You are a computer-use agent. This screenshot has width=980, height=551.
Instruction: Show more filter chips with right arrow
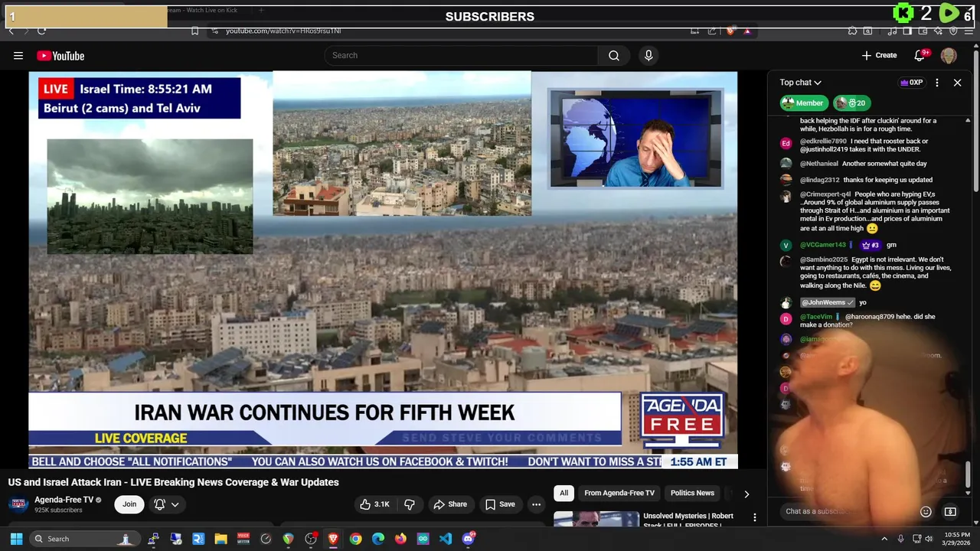(x=746, y=494)
